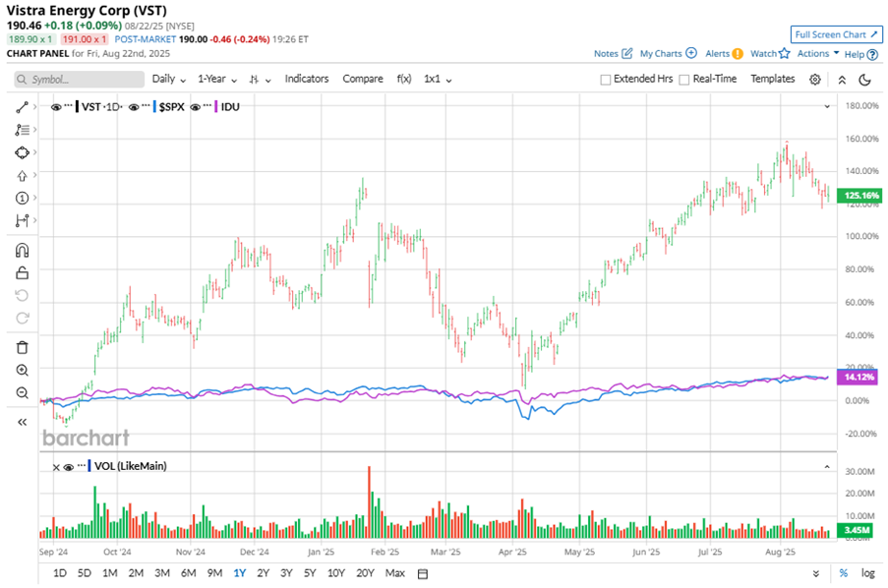The width and height of the screenshot is (888, 588).
Task: Click the undo arrow icon
Action: coord(22,296)
